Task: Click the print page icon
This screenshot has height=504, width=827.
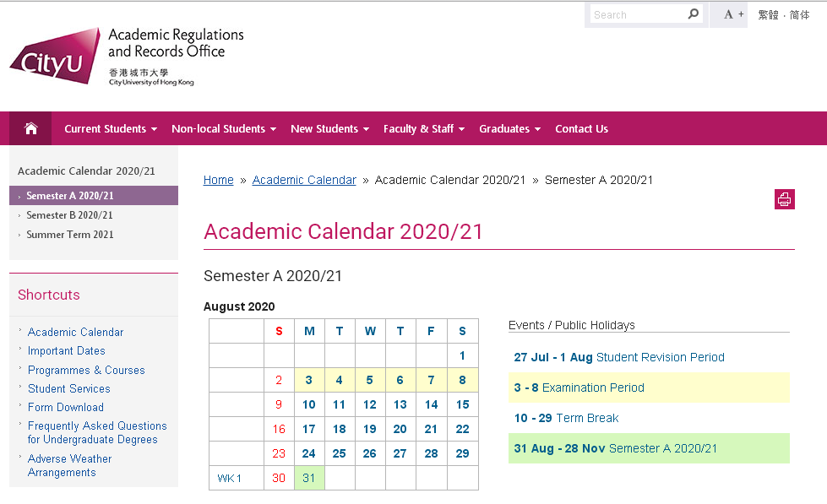Action: [x=784, y=199]
